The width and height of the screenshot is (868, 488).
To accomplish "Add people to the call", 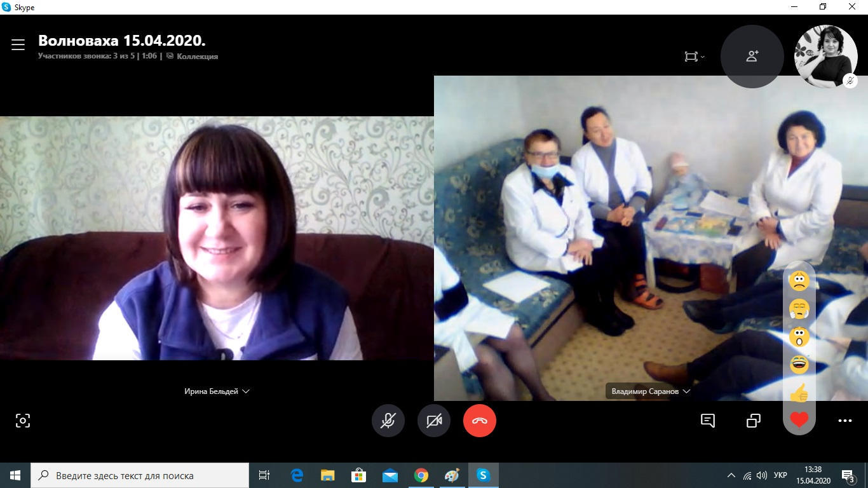I will click(x=752, y=57).
